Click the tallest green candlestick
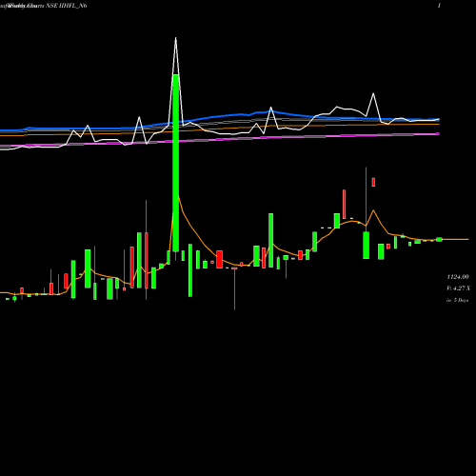This screenshot has height=476, width=476. [175, 163]
